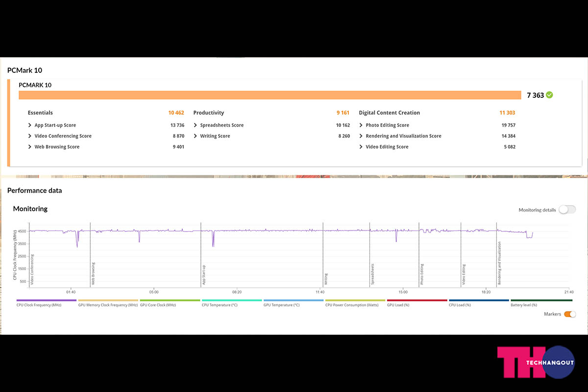This screenshot has height=392, width=588.
Task: Turn off the Markers switch
Action: pos(570,314)
